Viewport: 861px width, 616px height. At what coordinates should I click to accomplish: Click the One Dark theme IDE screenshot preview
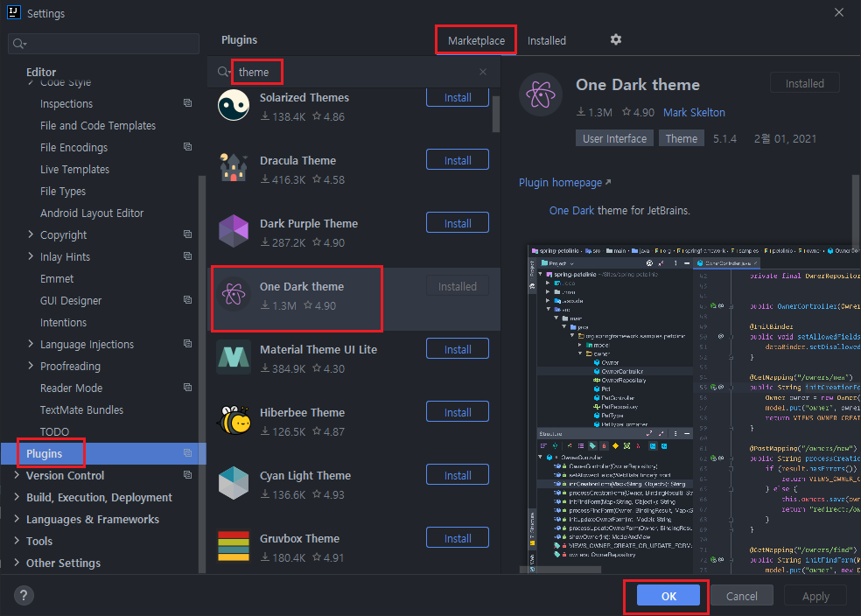click(692, 409)
